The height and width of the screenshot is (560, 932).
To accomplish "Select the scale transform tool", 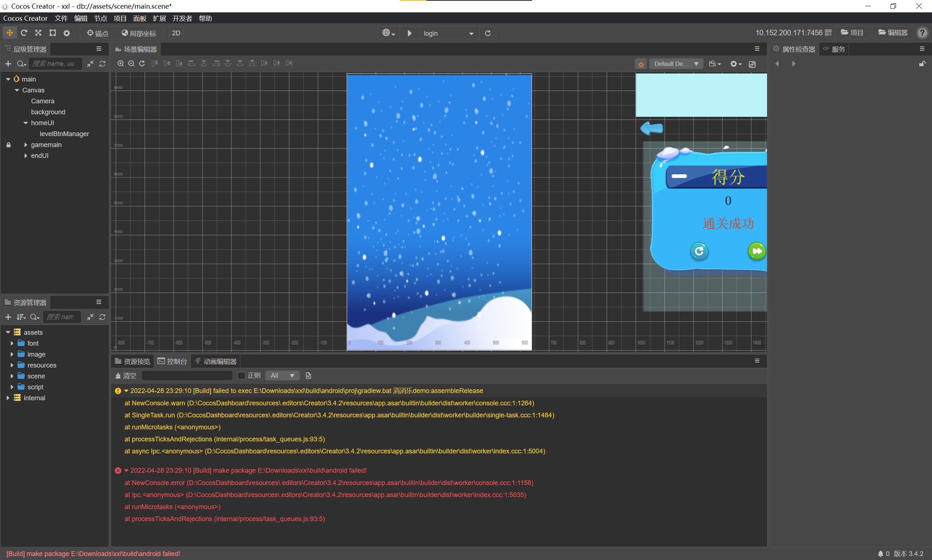I will coord(38,33).
